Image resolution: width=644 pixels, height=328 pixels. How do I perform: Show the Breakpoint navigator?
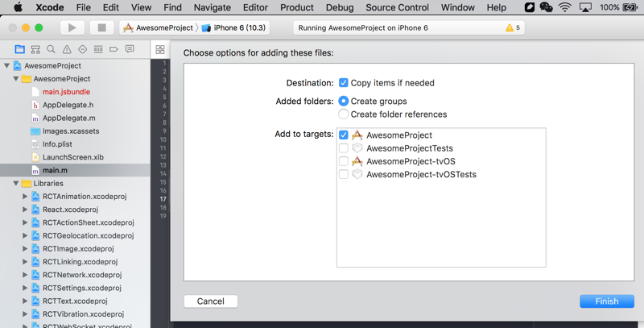(x=114, y=49)
